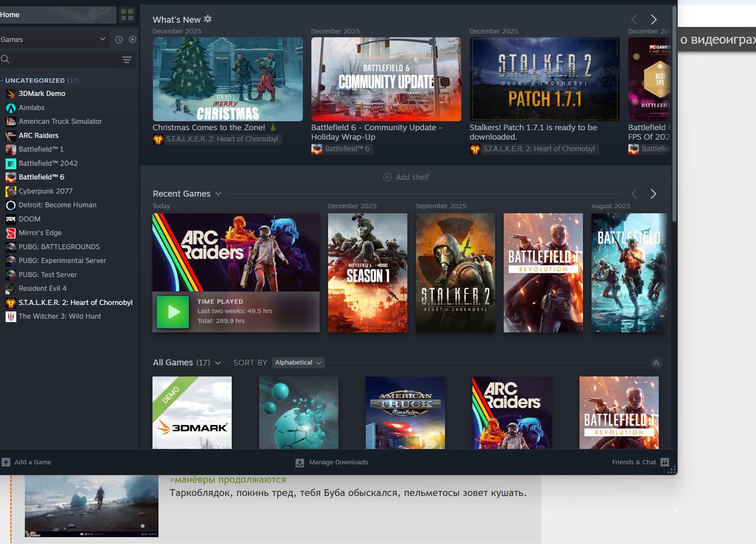The image size is (756, 544).
Task: Click S.T.A.L.K.E.R. 2 tag under Christmas news
Action: pyautogui.click(x=217, y=139)
